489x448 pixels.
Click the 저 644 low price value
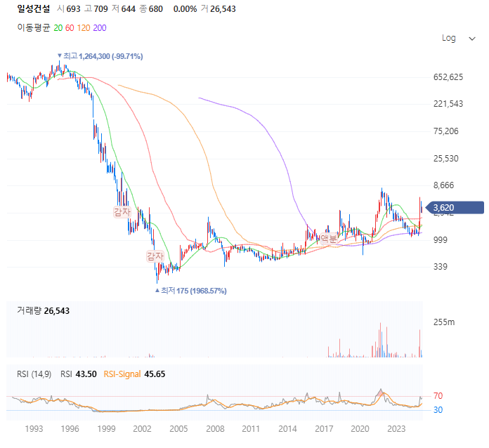pos(124,8)
